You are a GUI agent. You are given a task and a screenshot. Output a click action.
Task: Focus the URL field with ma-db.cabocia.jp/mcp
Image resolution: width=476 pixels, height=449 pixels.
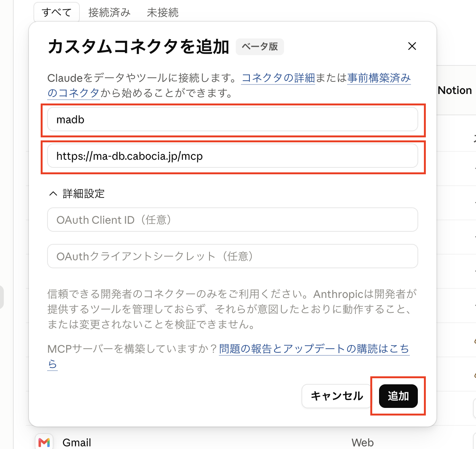(233, 156)
